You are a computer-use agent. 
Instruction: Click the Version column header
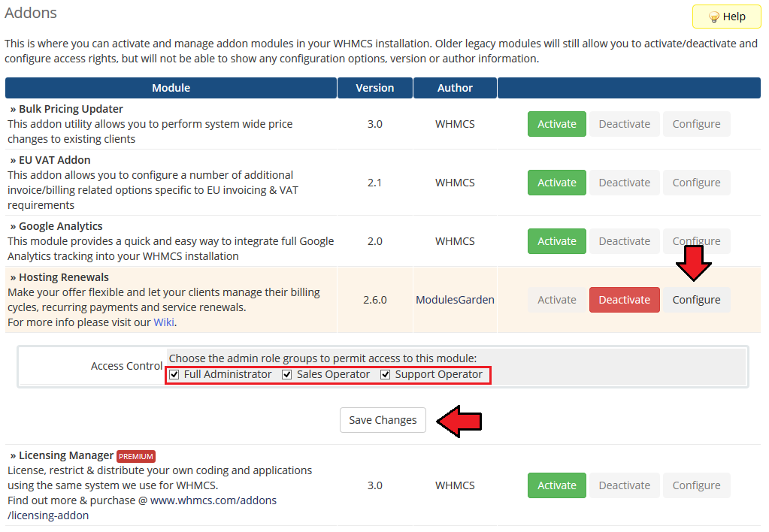click(374, 88)
